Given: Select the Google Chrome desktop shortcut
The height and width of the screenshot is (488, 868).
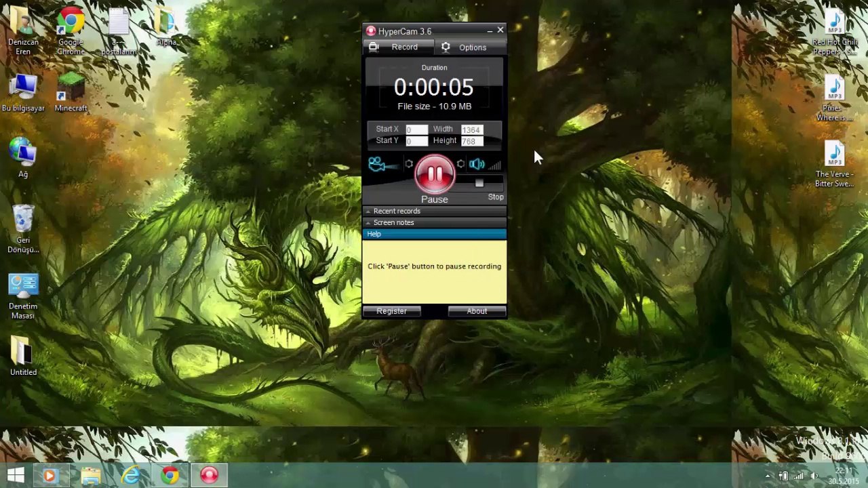Looking at the screenshot, I should pos(71,32).
